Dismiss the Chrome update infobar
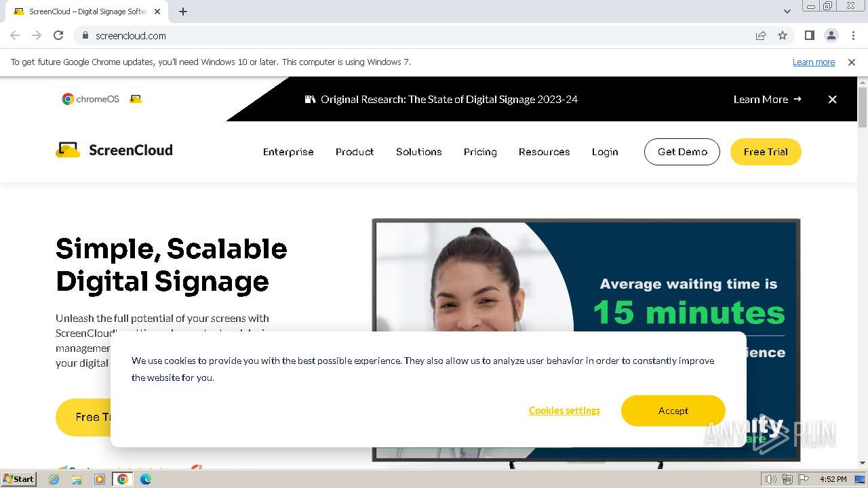Screen dimensions: 868x488 (852, 62)
